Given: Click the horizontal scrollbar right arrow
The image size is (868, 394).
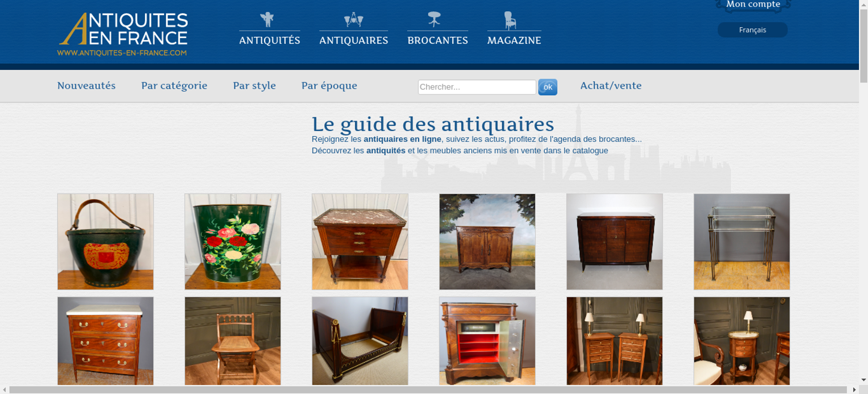Looking at the screenshot, I should [854, 390].
